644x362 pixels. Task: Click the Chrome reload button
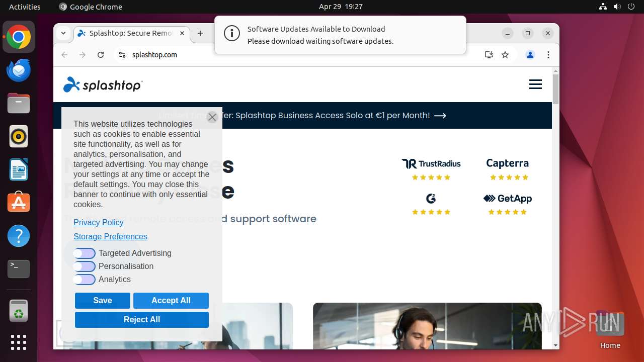101,55
